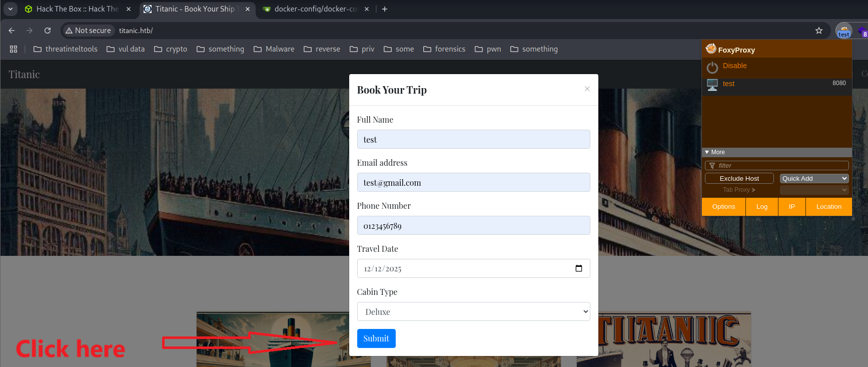Click the Exclude Host button
The width and height of the screenshot is (868, 367).
[x=739, y=178]
